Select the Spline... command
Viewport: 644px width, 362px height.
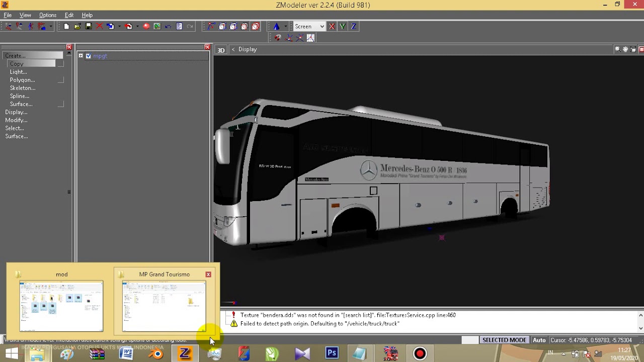point(20,96)
